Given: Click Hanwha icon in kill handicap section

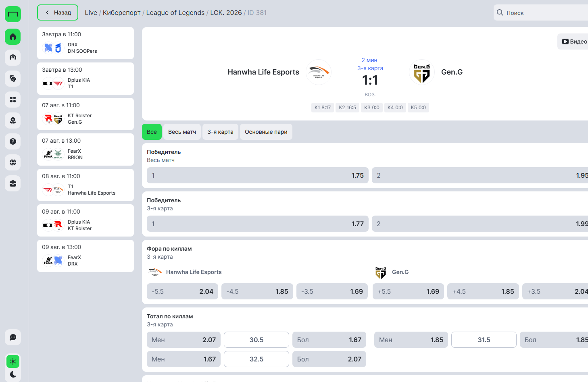Looking at the screenshot, I should click(x=155, y=272).
